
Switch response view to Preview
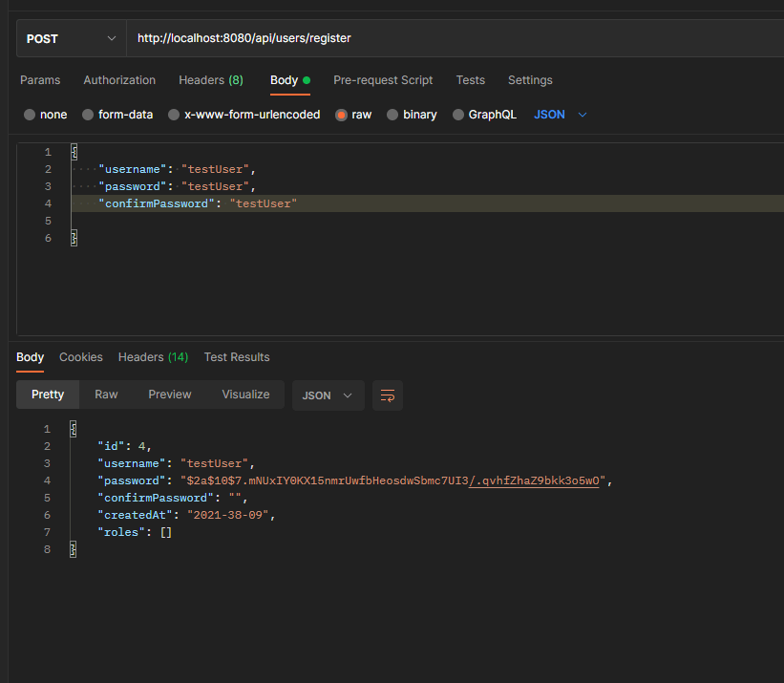[x=169, y=395]
